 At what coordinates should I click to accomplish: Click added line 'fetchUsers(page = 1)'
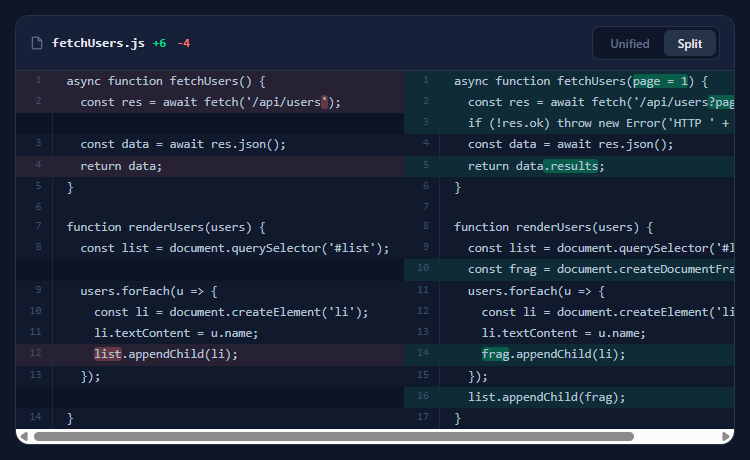569,81
